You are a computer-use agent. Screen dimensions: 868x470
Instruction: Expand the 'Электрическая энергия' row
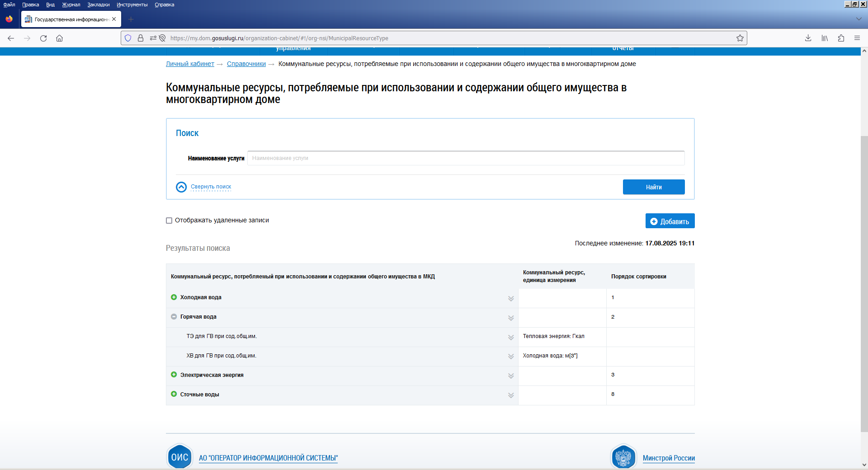pyautogui.click(x=174, y=375)
